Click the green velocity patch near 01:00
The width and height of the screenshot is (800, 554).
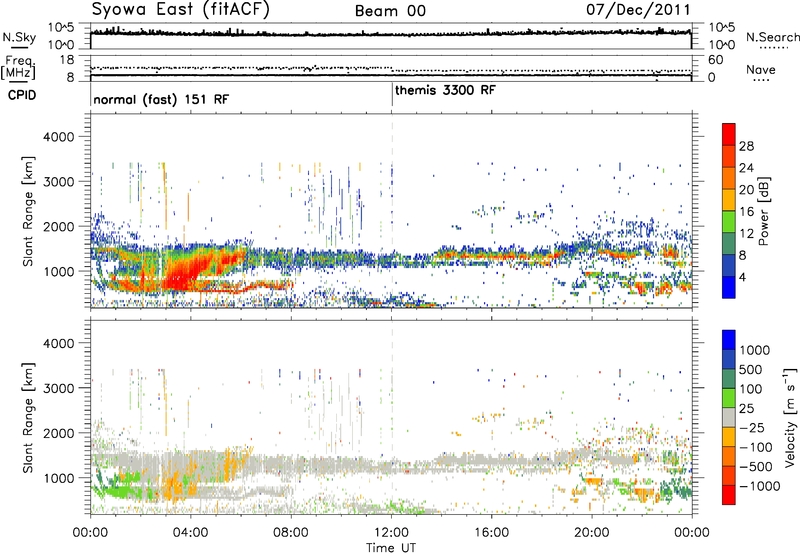point(120,492)
